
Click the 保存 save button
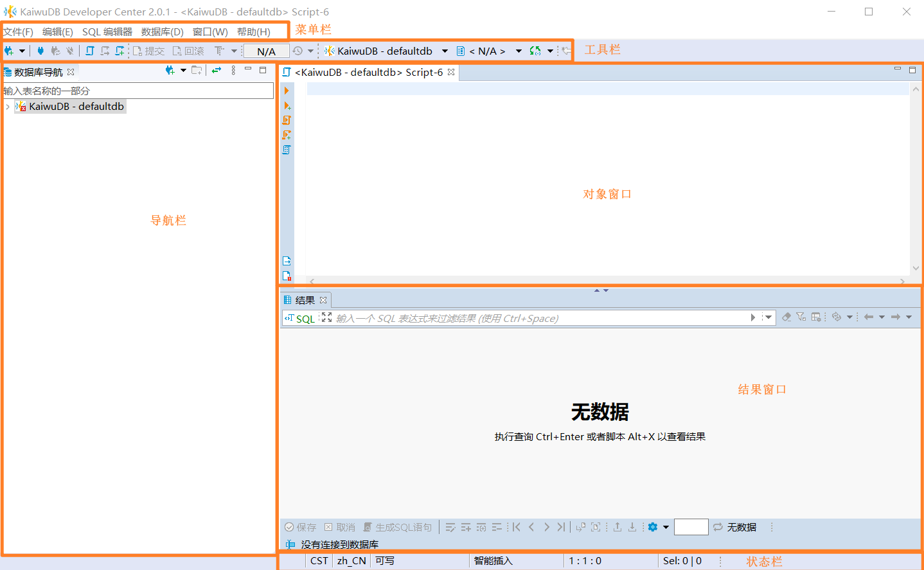(x=300, y=527)
